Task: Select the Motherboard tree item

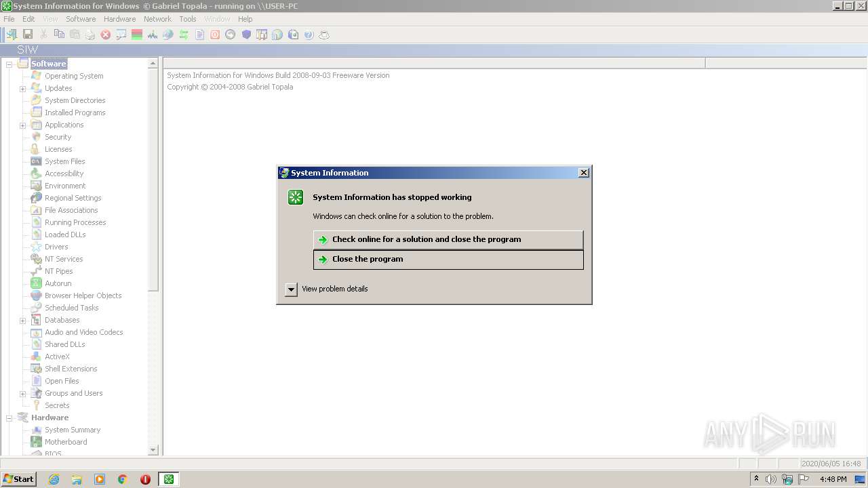Action: point(66,442)
